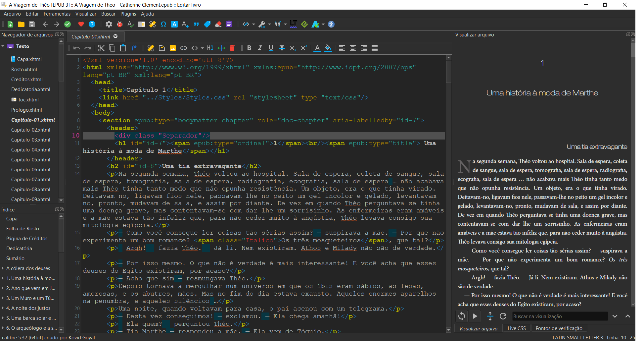The width and height of the screenshot is (644, 341).
Task: Toggle auto-sync of the preview panel
Action: coord(462,316)
